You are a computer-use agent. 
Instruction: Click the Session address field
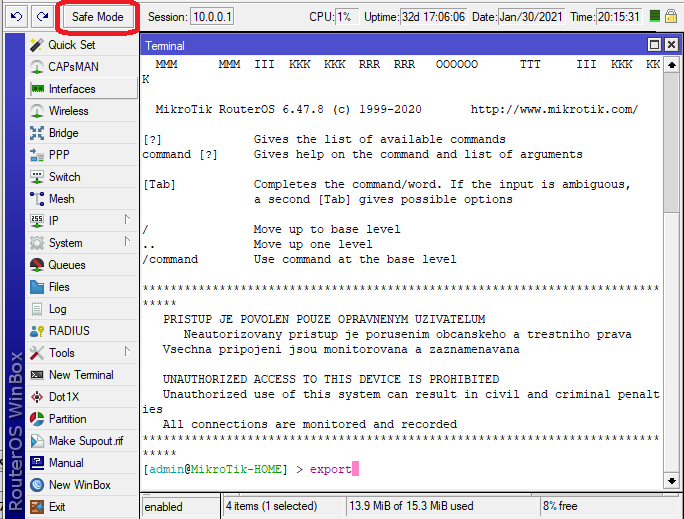(212, 17)
